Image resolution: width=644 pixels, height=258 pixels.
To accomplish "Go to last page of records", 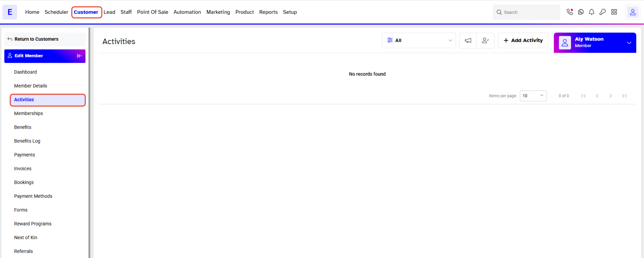I will 624,96.
